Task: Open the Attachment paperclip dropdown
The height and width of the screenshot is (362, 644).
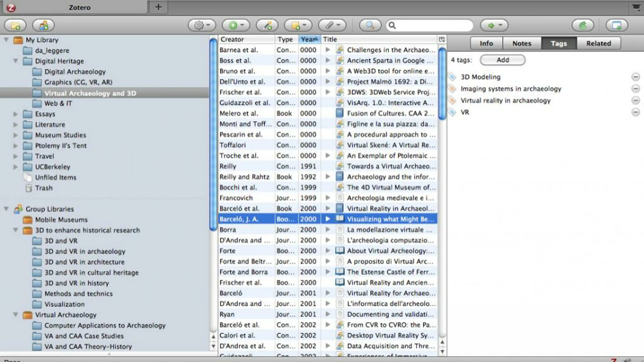Action: [332, 25]
